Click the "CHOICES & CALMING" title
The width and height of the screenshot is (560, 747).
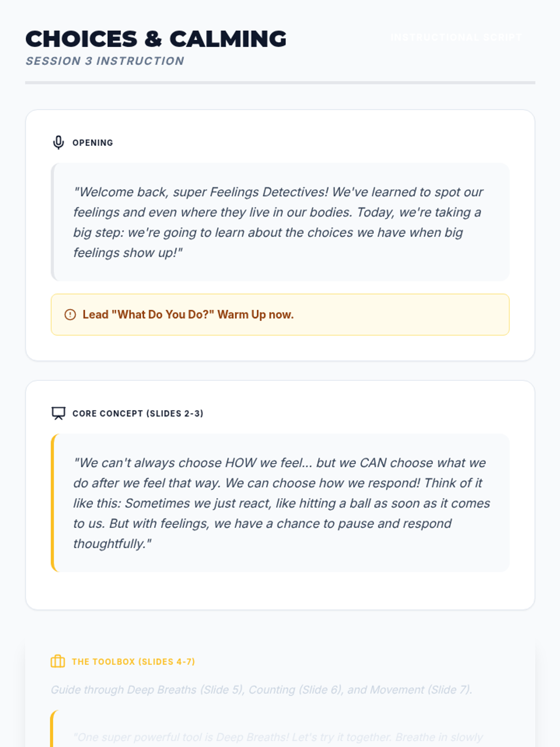(156, 39)
